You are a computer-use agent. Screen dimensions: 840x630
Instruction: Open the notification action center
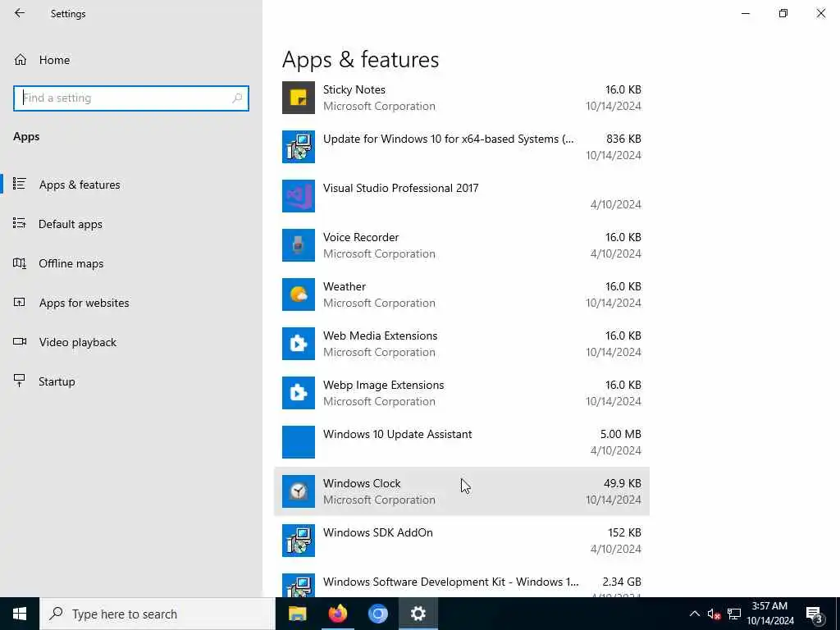815,614
